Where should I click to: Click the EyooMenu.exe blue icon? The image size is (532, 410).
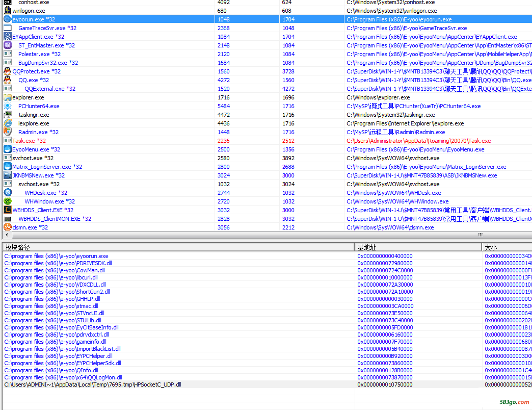[x=8, y=149]
